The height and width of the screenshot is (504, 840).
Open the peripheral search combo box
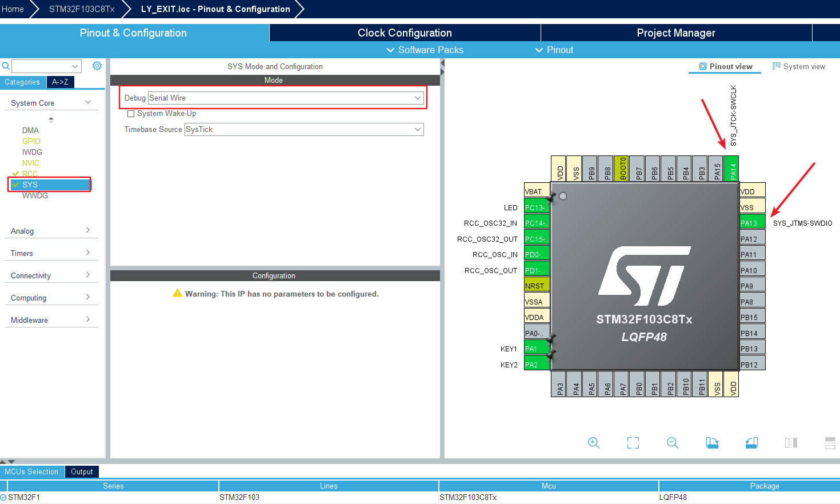coord(46,66)
